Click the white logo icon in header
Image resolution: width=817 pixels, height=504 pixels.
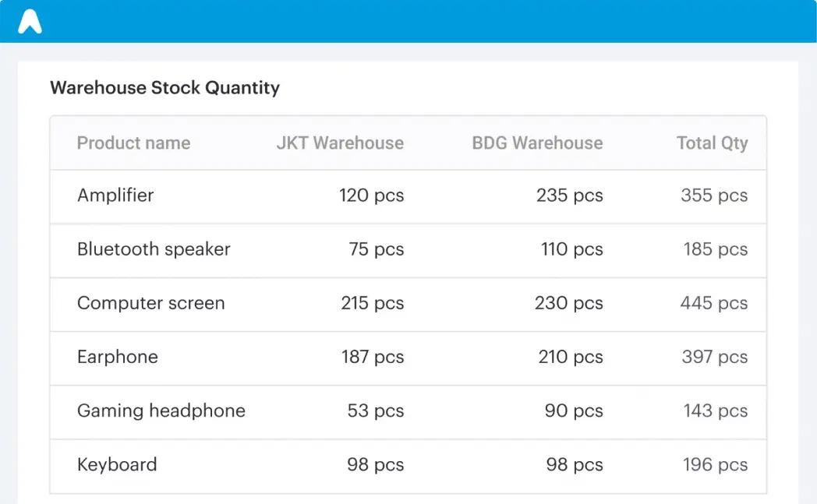pos(30,22)
